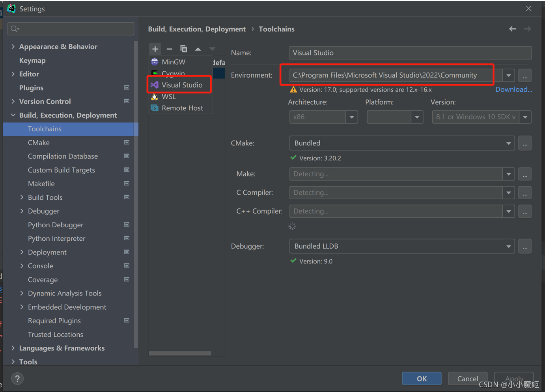Select Remote Host toolchain option

click(x=182, y=108)
